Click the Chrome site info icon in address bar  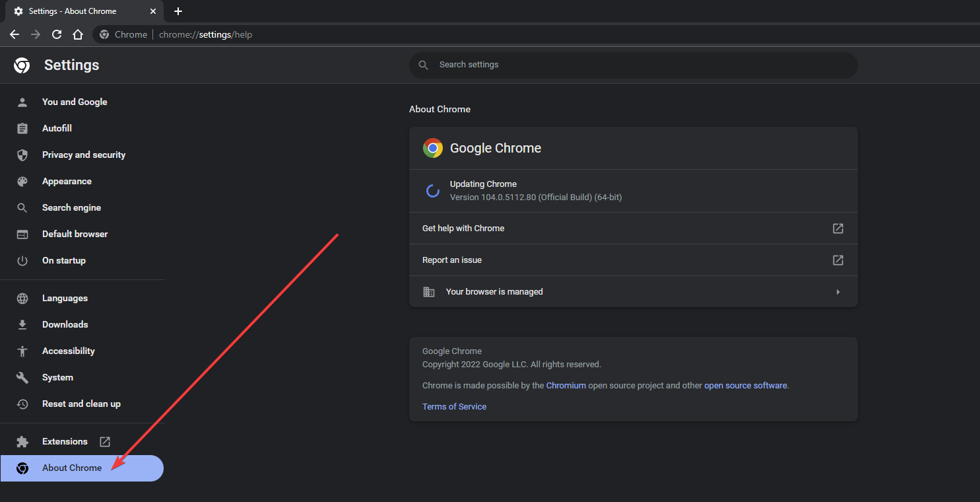click(x=104, y=34)
